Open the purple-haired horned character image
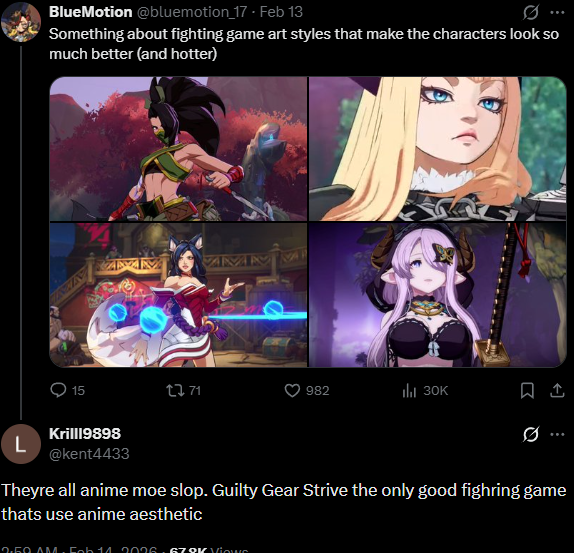574x553 pixels. tap(437, 295)
